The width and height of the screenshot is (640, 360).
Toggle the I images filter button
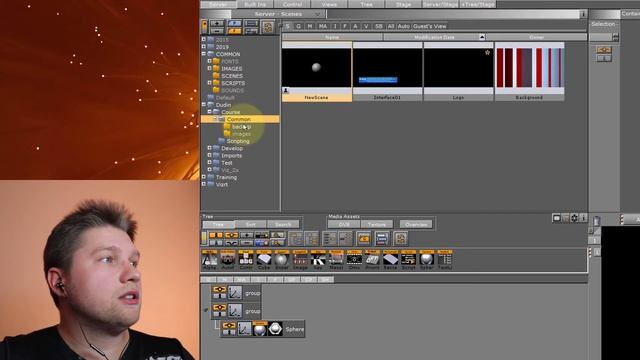click(335, 26)
